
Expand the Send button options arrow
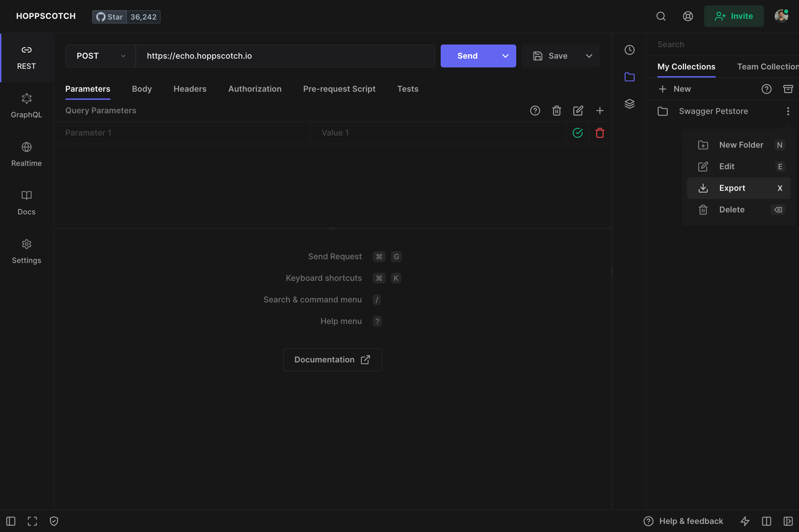[505, 56]
